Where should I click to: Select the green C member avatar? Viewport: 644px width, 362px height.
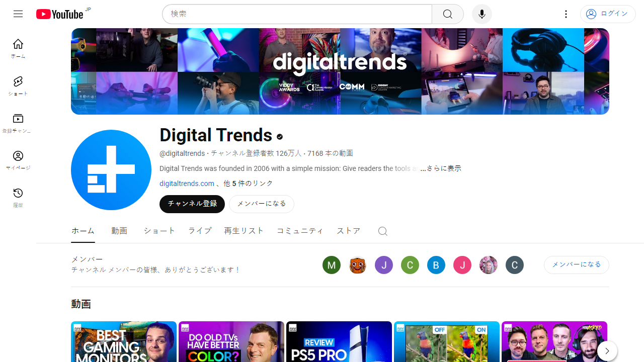[410, 265]
